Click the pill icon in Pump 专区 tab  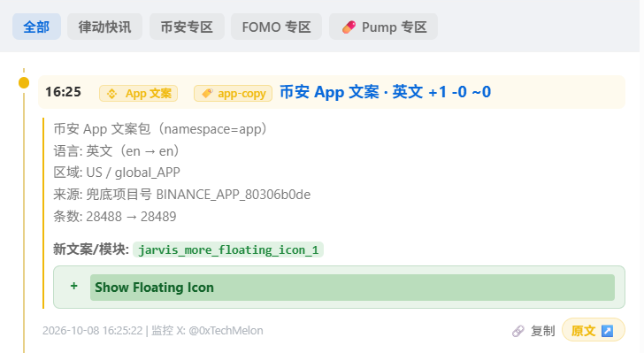coord(349,27)
